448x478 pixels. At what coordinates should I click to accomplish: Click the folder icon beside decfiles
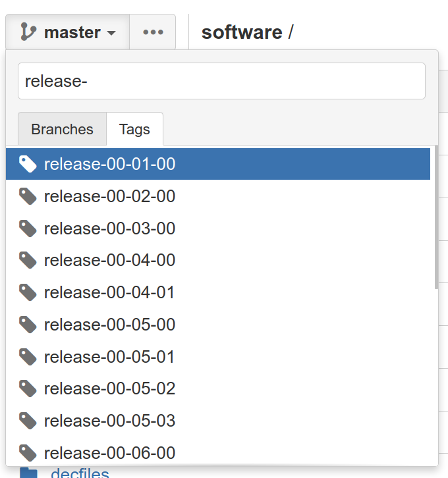pos(28,473)
